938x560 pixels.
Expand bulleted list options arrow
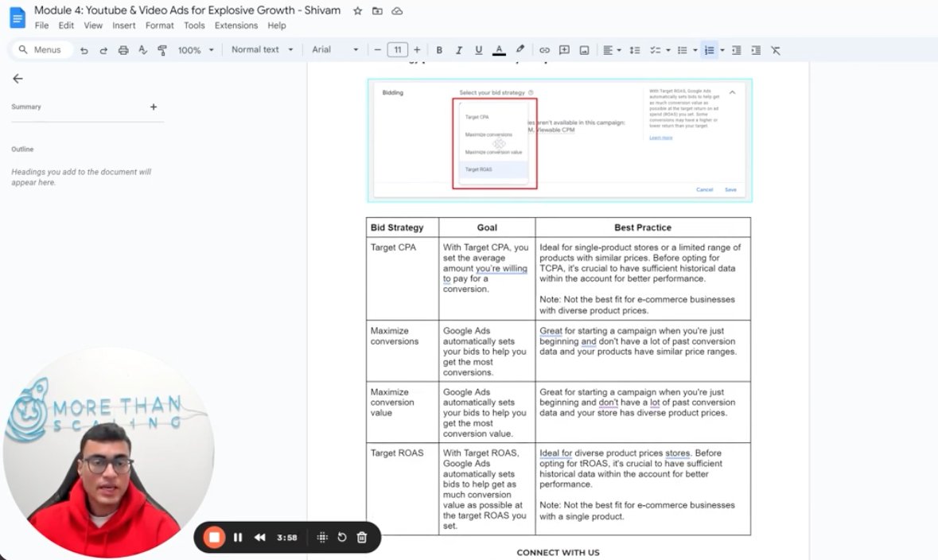point(695,50)
